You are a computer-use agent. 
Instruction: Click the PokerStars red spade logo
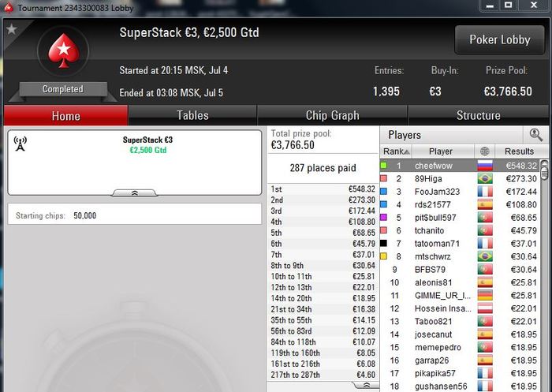click(63, 51)
